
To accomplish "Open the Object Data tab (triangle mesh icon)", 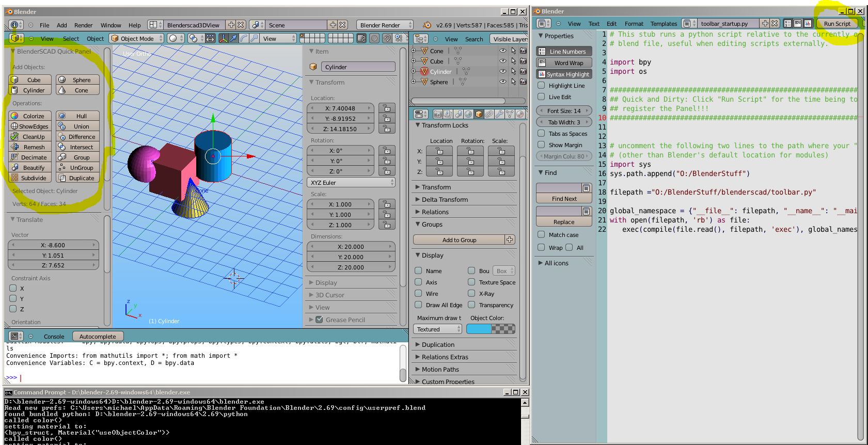I will tap(510, 114).
